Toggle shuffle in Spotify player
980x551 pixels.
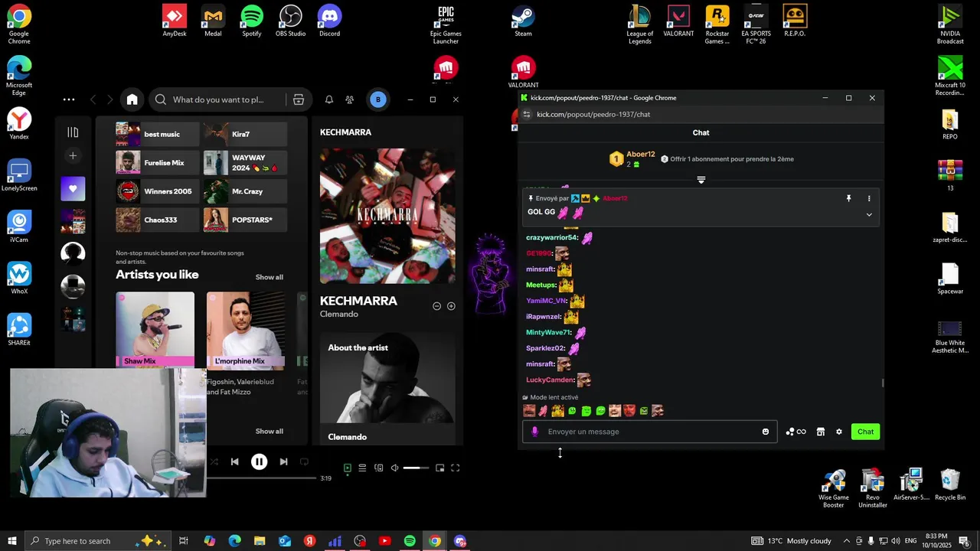(x=214, y=461)
